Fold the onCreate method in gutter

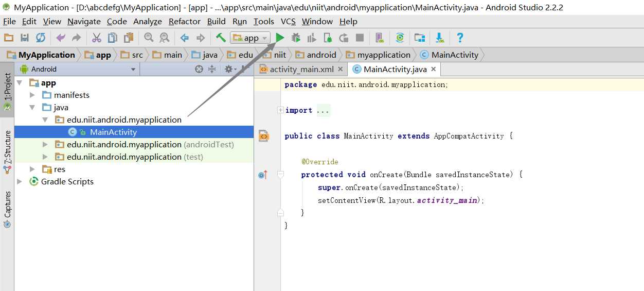pyautogui.click(x=280, y=175)
